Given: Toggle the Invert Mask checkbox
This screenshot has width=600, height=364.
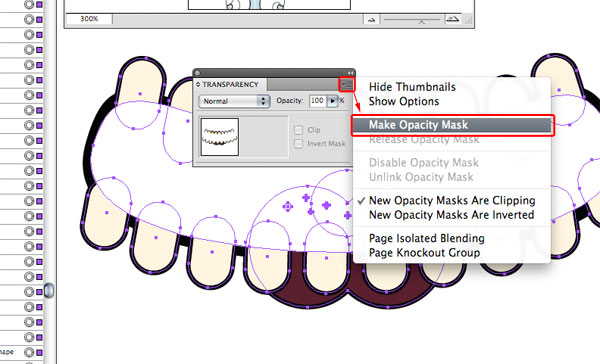Looking at the screenshot, I should [x=298, y=144].
